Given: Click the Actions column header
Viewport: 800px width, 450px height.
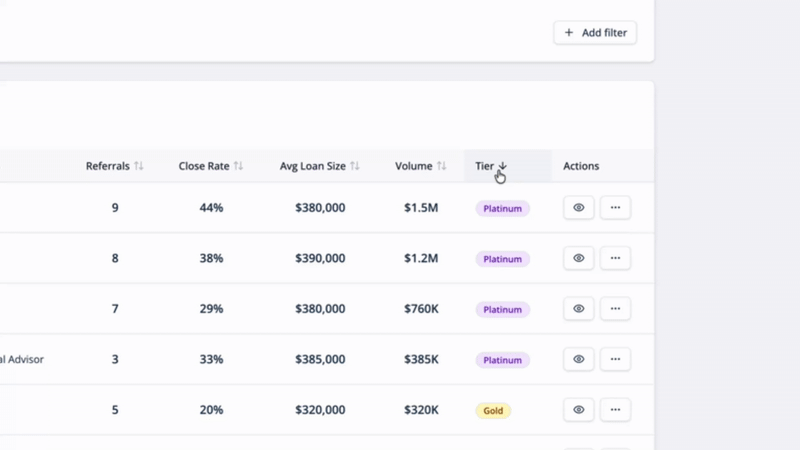Looking at the screenshot, I should (581, 166).
